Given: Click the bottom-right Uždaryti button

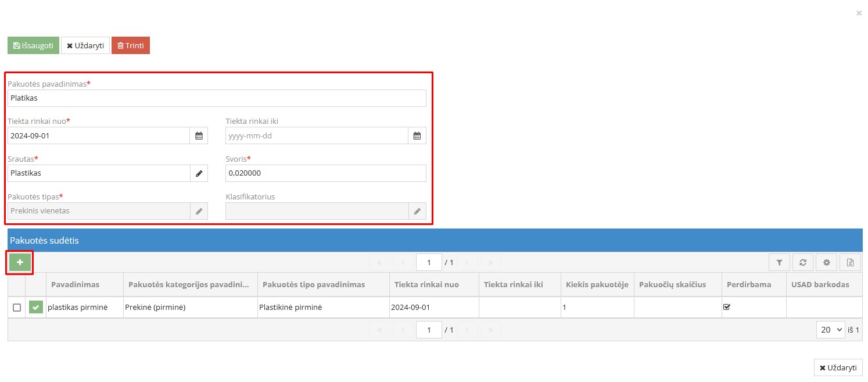Looking at the screenshot, I should tap(838, 367).
